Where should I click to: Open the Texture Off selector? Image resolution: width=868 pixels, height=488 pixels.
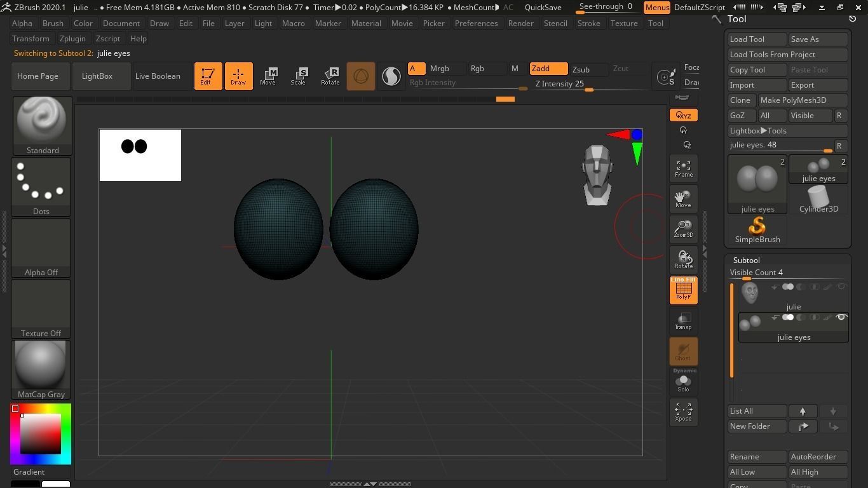pos(41,309)
